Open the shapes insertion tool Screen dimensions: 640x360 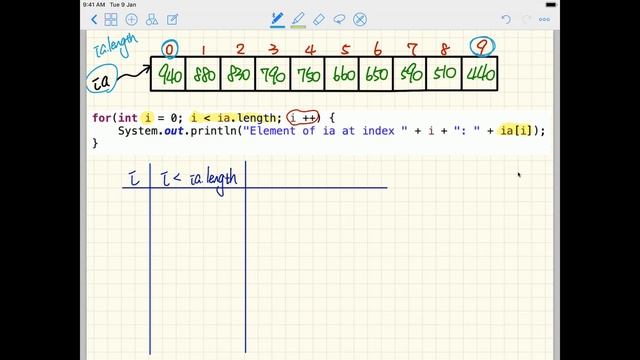(152, 19)
